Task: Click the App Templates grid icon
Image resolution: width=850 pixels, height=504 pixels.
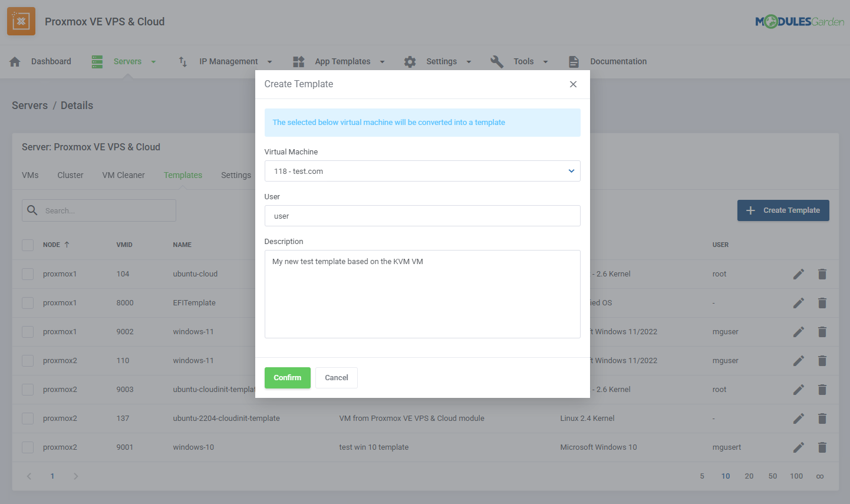Action: pyautogui.click(x=298, y=61)
